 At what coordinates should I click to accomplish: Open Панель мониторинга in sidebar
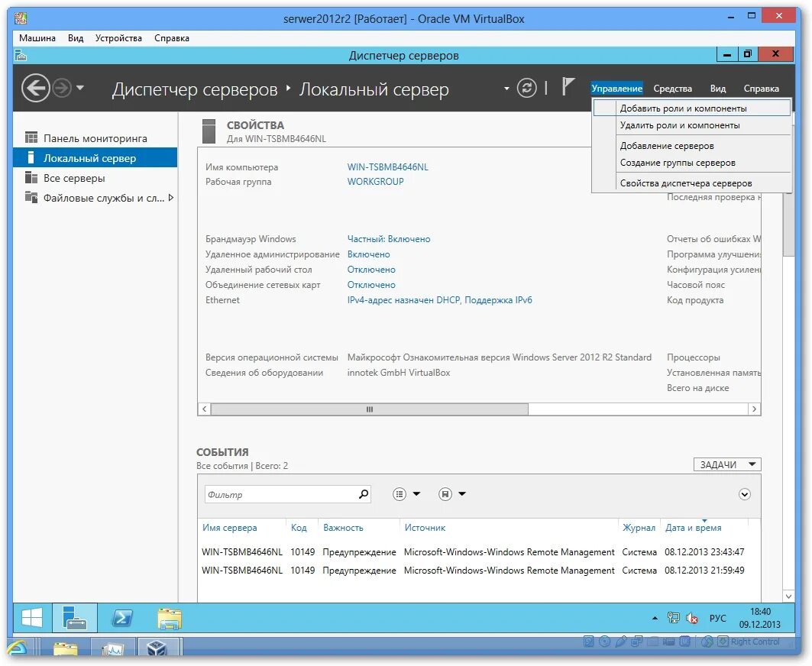(x=95, y=138)
